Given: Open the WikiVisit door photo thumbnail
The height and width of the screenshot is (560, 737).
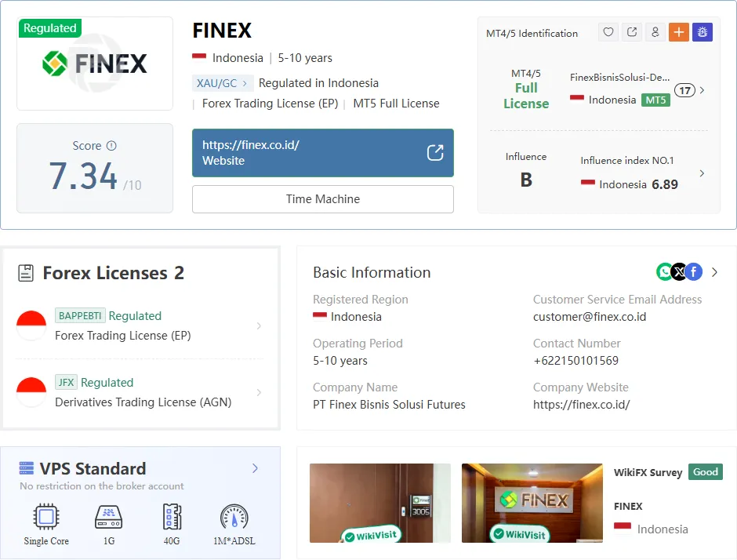Looking at the screenshot, I should [x=379, y=503].
